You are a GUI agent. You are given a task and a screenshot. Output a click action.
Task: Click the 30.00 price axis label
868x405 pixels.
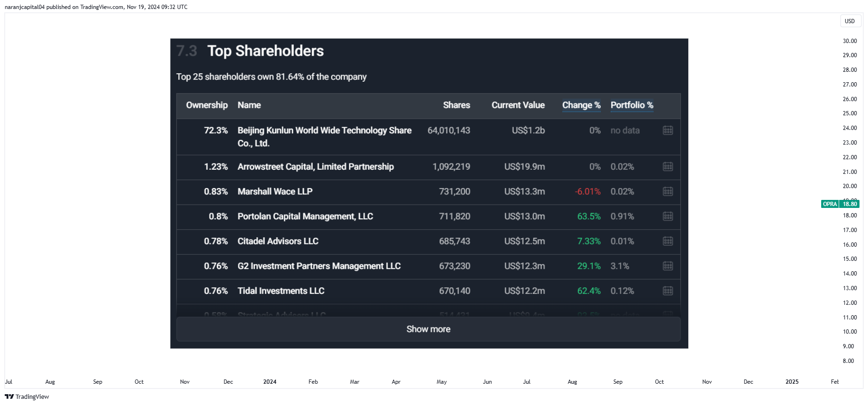[x=850, y=41]
